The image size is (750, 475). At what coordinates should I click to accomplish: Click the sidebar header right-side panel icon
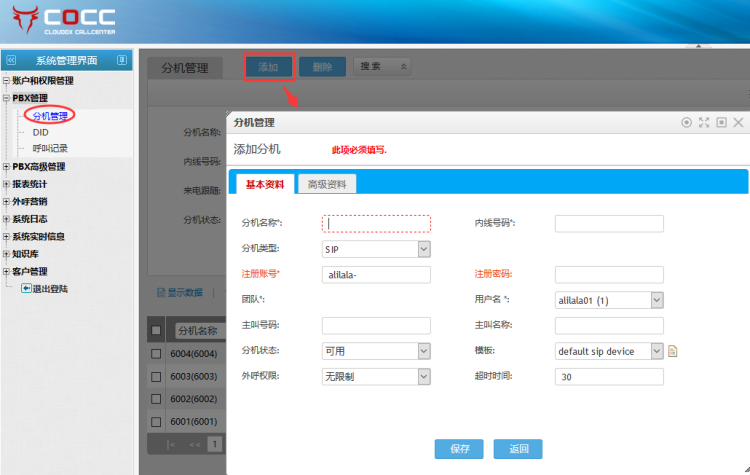click(x=121, y=60)
